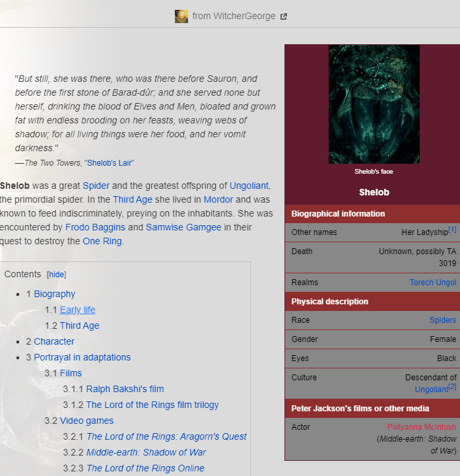Open the Shelob's face image thumbnail
This screenshot has height=476, width=460.
(374, 104)
